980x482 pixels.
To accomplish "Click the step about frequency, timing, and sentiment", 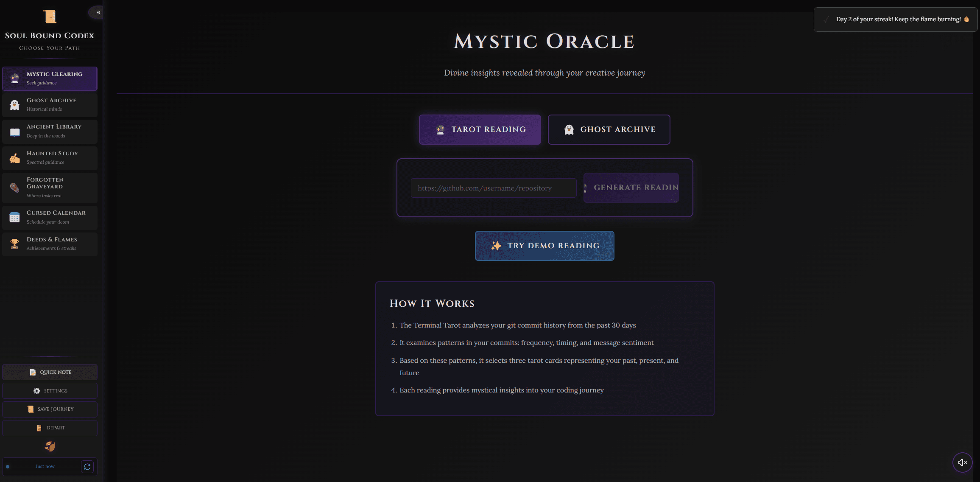I will pyautogui.click(x=527, y=343).
